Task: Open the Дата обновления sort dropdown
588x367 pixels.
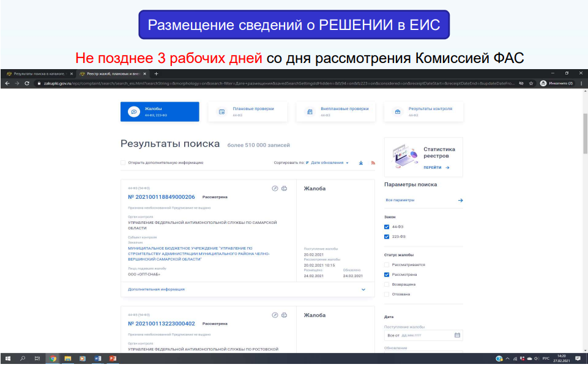Action: pos(330,163)
